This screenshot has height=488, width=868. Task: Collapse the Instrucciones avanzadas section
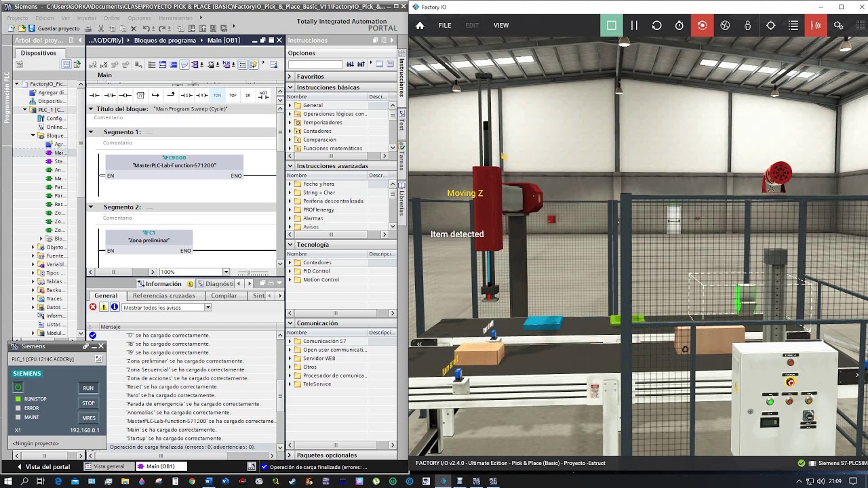290,165
